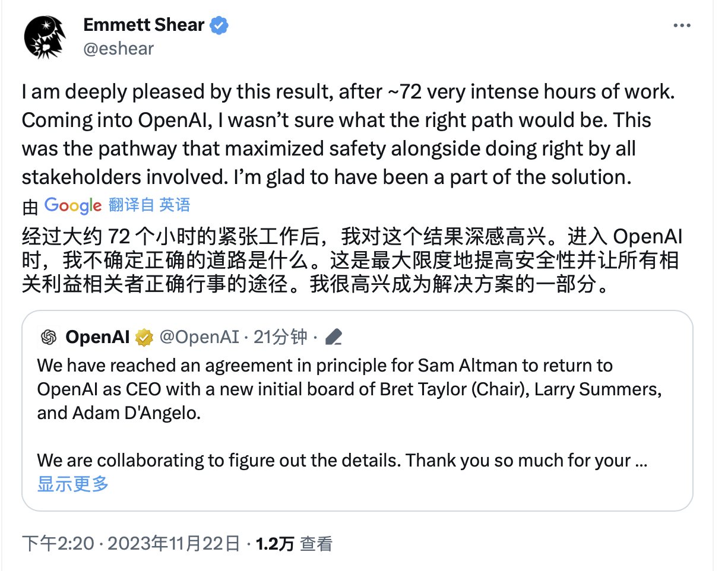
Task: Click Emmett Shear's profile avatar
Action: point(43,37)
